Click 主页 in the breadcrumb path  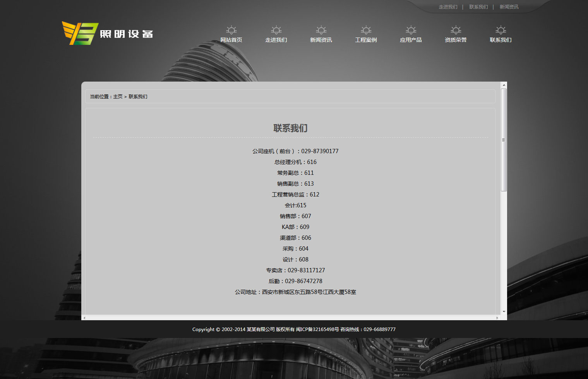(x=118, y=97)
